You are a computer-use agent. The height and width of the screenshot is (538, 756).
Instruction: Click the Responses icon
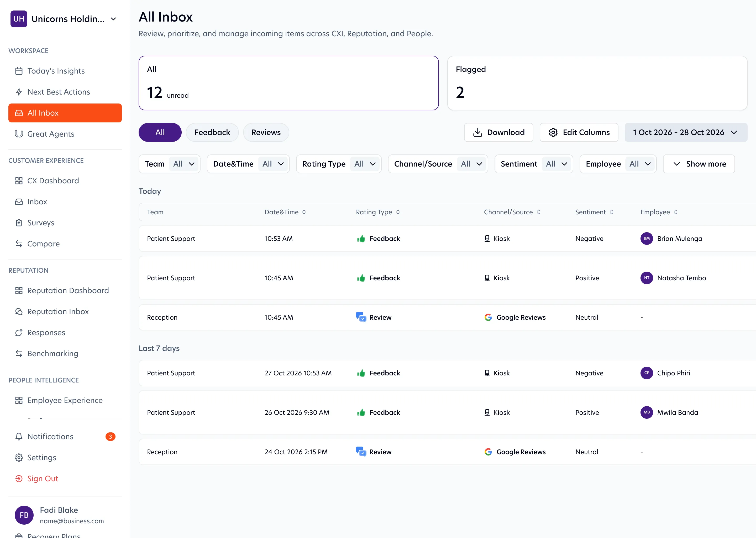coord(19,333)
